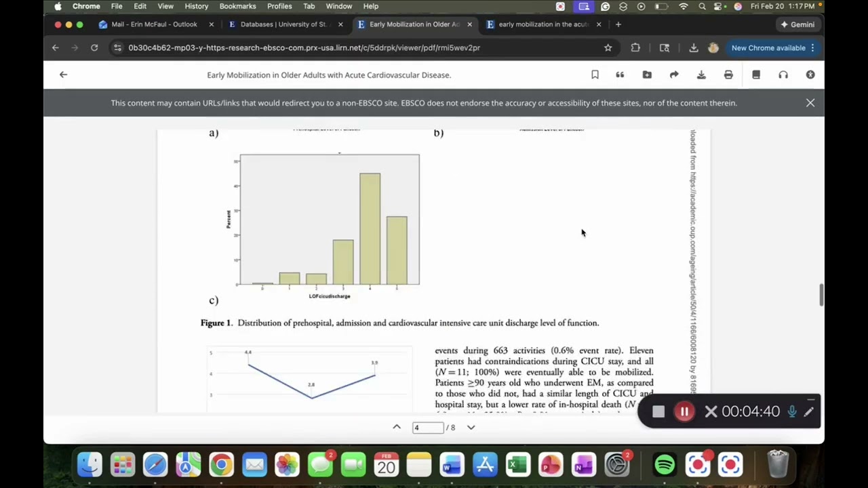Screen dimensions: 868x488
Task: Stop the screen recording
Action: point(658,411)
